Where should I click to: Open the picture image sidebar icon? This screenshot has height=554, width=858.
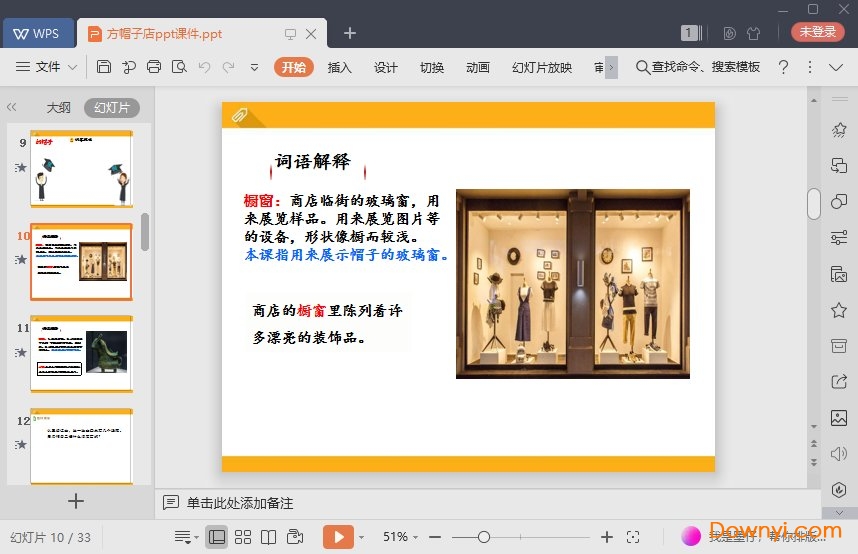pos(839,418)
